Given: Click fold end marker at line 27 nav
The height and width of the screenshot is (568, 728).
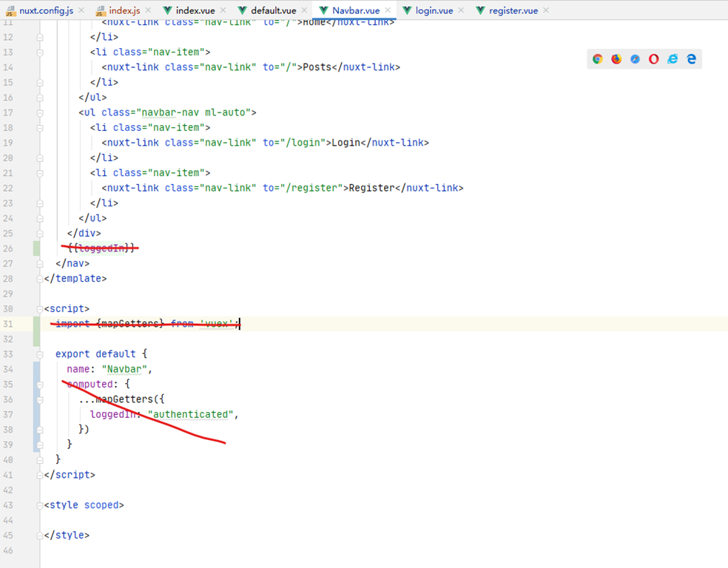Looking at the screenshot, I should pyautogui.click(x=40, y=263).
